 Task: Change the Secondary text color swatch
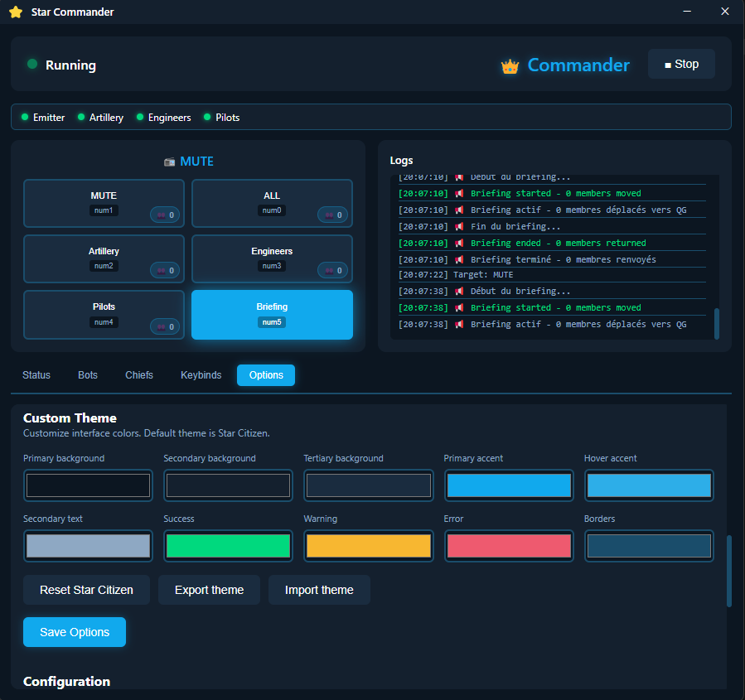(89, 546)
